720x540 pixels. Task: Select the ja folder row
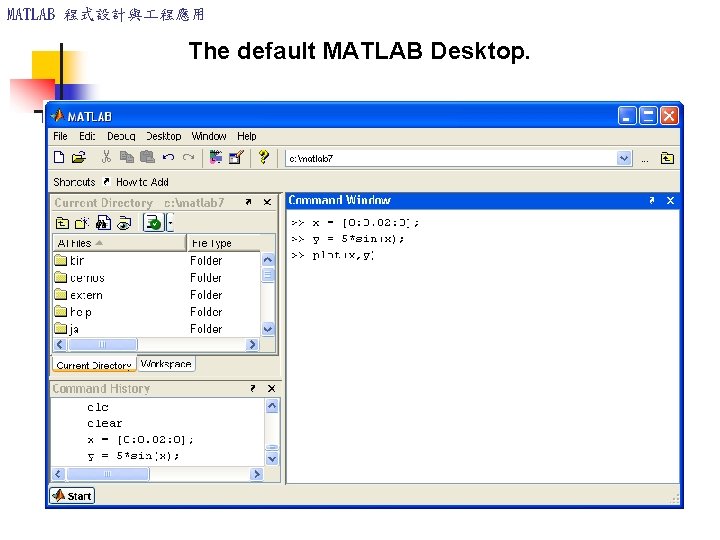(x=156, y=329)
